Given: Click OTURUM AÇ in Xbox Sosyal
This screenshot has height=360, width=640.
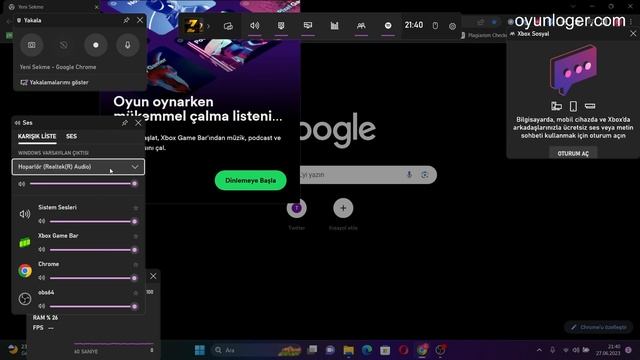Looking at the screenshot, I should [x=573, y=153].
